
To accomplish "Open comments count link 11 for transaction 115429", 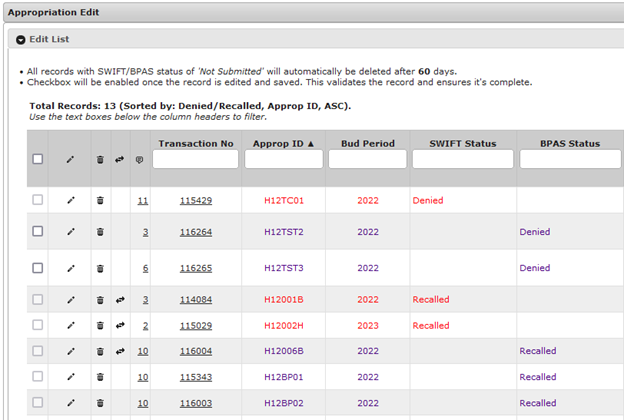I will [143, 201].
